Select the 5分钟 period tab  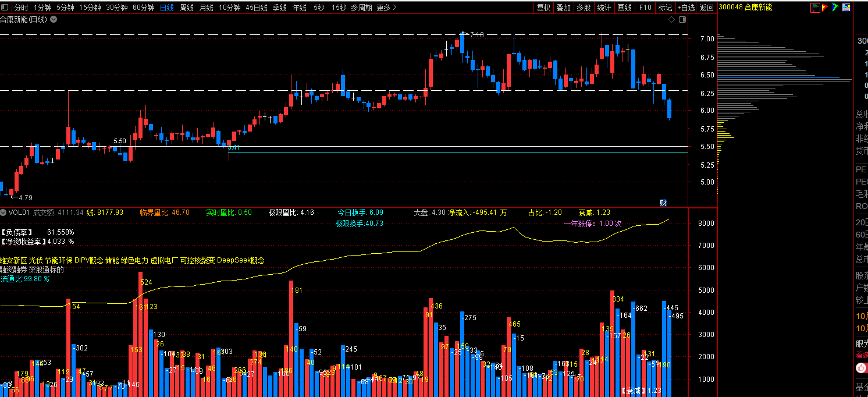coord(65,8)
